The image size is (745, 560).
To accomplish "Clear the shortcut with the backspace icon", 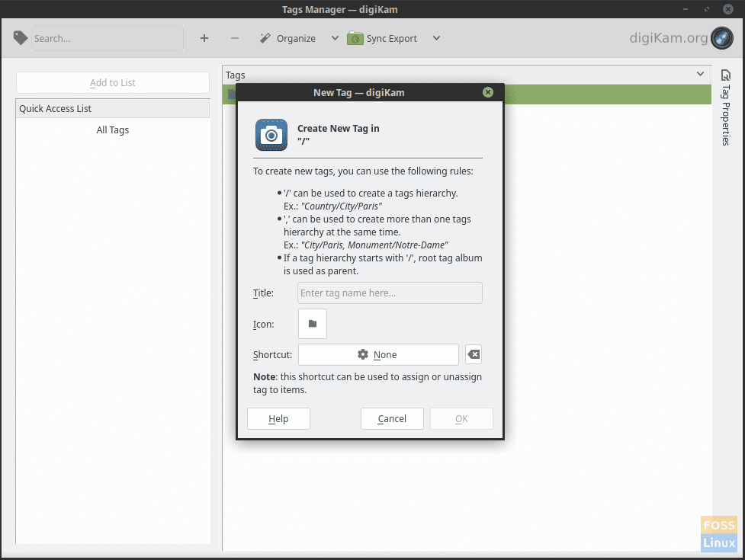I will click(x=474, y=354).
